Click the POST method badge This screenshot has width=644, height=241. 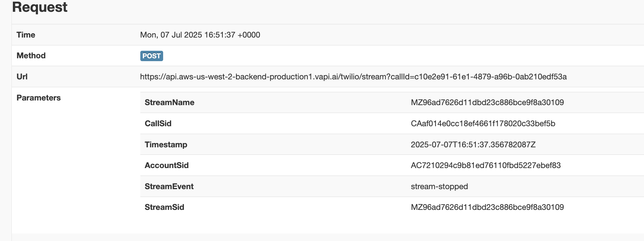(151, 56)
